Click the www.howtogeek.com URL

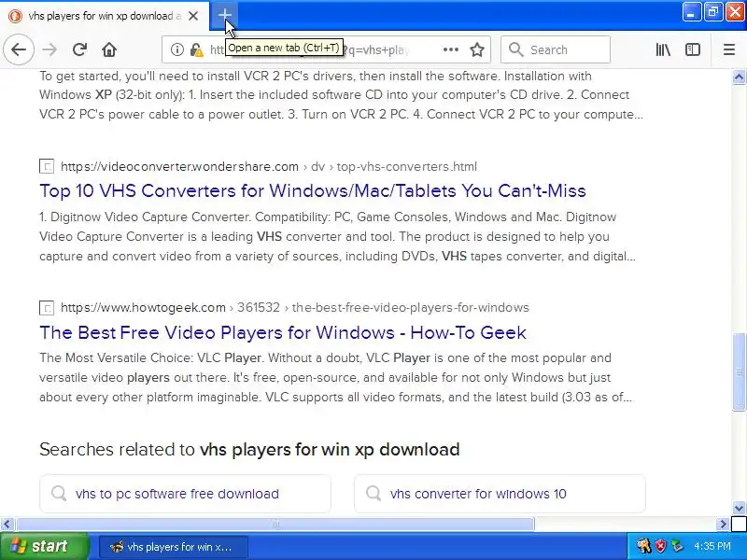[x=144, y=308]
